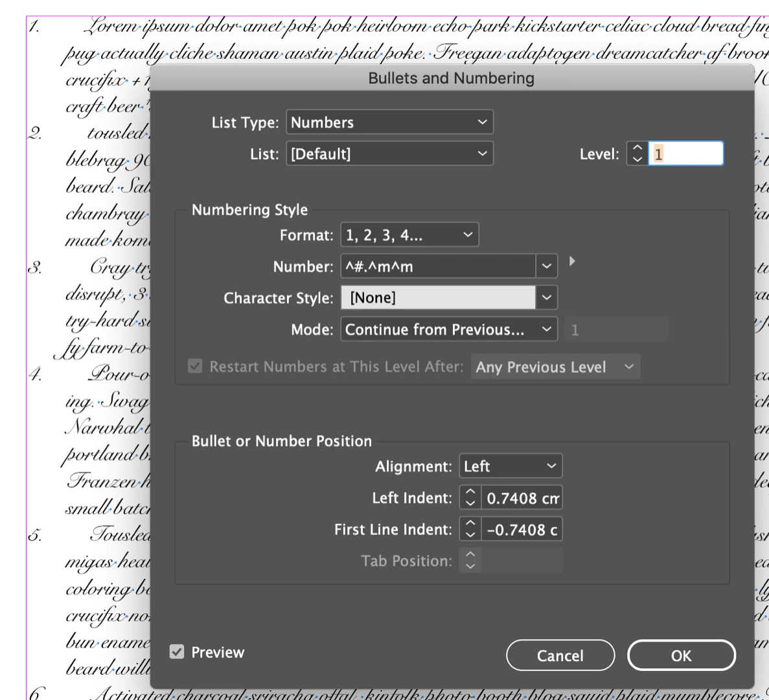Click the Number field containing ^#.^m^m
769x700 pixels.
[438, 266]
